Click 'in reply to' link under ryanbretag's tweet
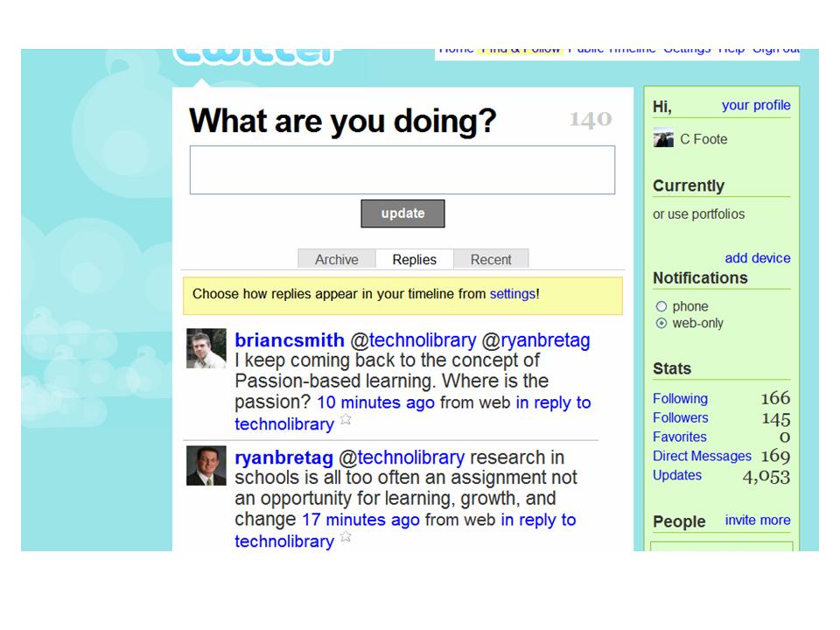 [x=538, y=520]
